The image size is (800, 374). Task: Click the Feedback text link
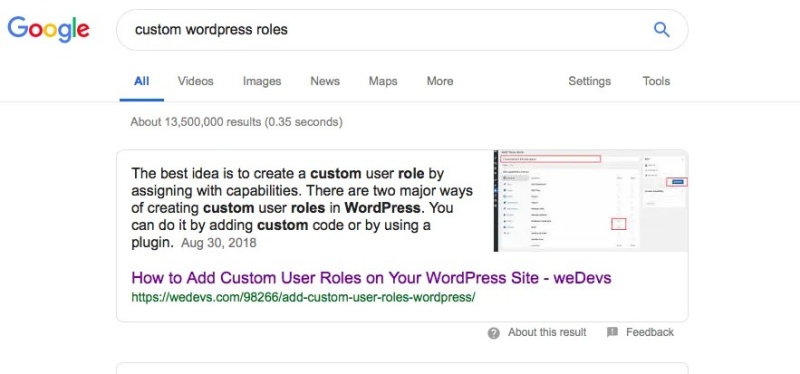coord(650,332)
